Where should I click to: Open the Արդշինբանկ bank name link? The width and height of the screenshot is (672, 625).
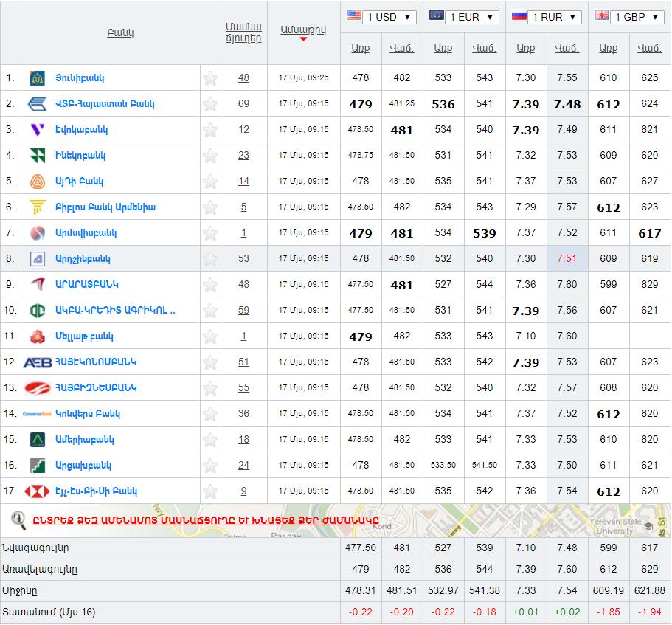pos(83,259)
